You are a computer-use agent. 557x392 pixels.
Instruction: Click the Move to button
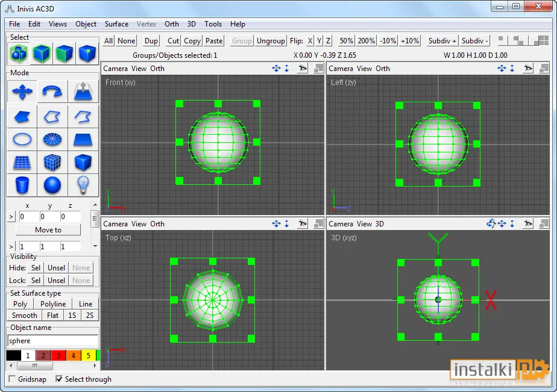pyautogui.click(x=48, y=230)
